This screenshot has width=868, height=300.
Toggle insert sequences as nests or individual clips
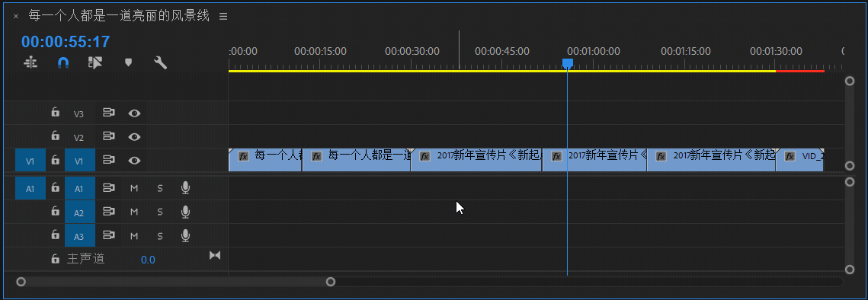coord(30,62)
